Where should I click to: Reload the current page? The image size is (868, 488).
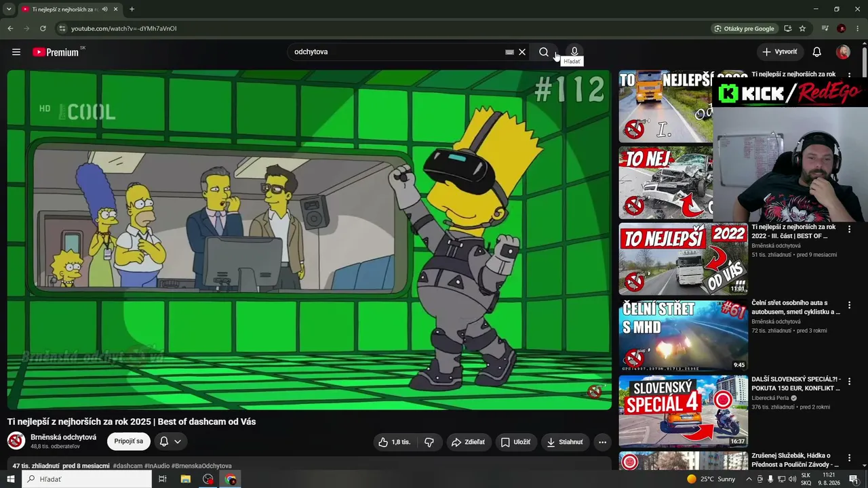pyautogui.click(x=43, y=28)
